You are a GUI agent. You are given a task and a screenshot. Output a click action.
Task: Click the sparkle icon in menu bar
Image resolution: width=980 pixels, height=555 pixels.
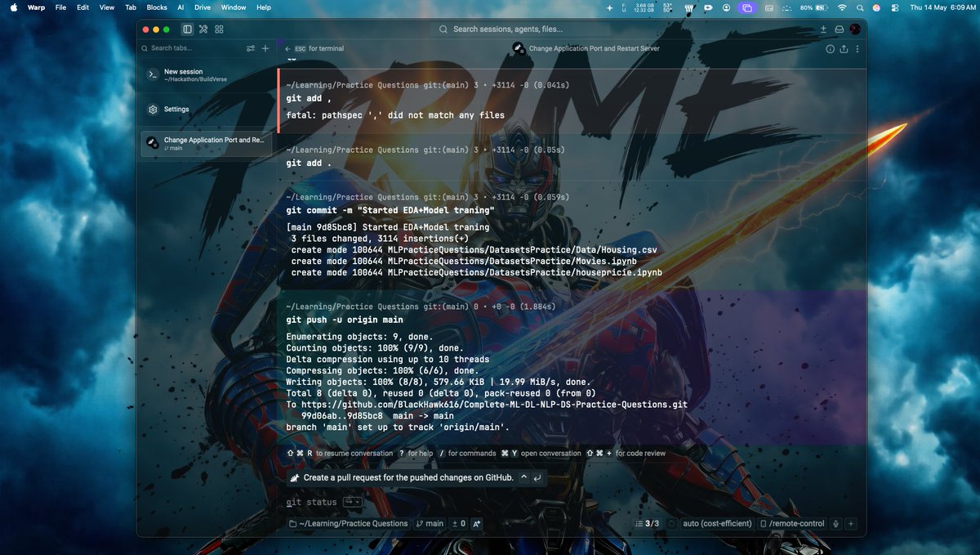click(610, 7)
